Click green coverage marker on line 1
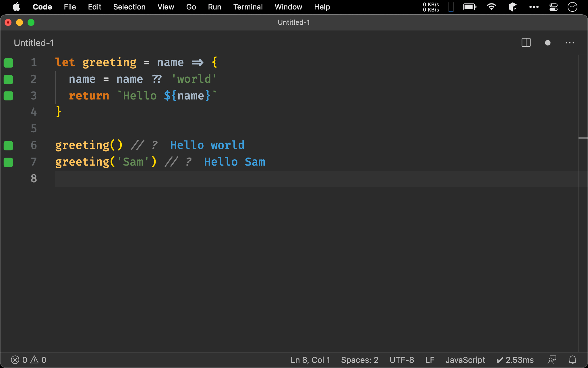The width and height of the screenshot is (588, 368). tap(8, 63)
